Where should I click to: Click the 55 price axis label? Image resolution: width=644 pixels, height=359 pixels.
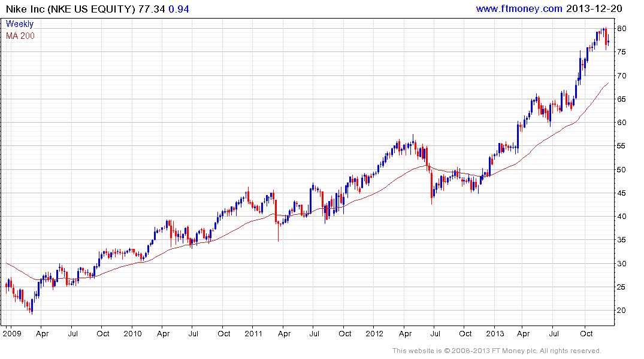[x=621, y=145]
